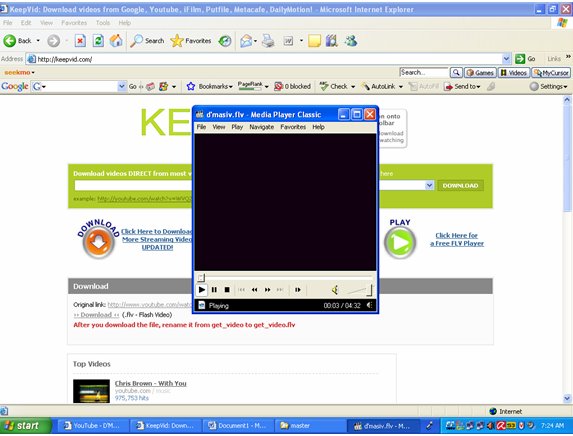Refresh the page in Internet Explorer
The image size is (573, 436).
pyautogui.click(x=98, y=41)
